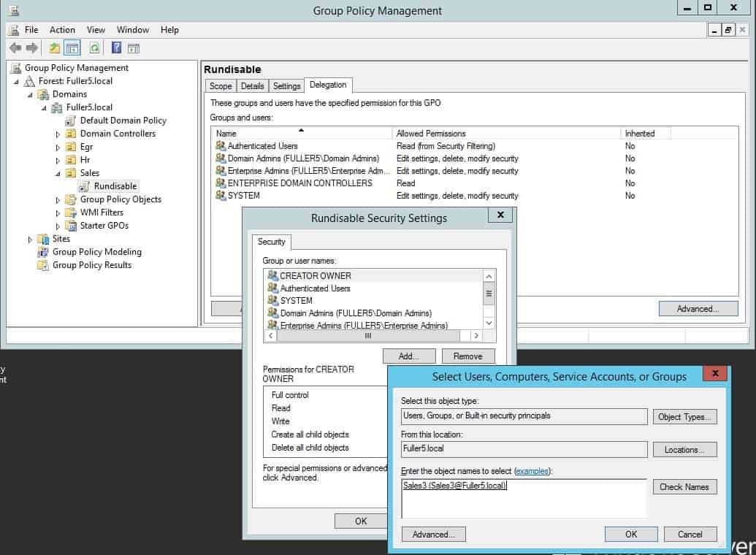Click the Forward arrow toolbar icon

tap(32, 47)
